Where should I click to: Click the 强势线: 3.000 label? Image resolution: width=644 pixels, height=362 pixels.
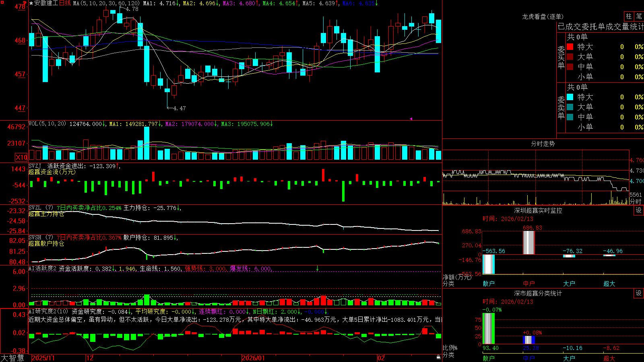pyautogui.click(x=205, y=269)
